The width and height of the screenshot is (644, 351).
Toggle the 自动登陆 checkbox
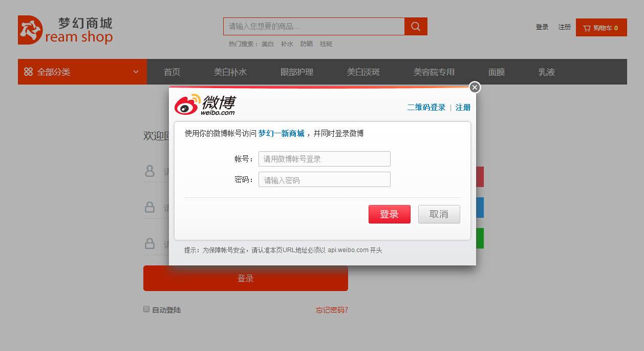click(146, 309)
